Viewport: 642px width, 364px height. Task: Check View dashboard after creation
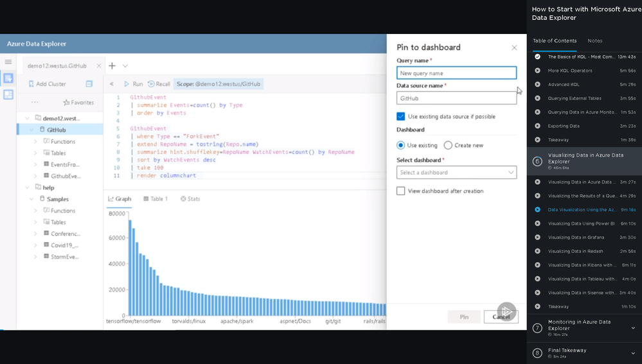[400, 191]
